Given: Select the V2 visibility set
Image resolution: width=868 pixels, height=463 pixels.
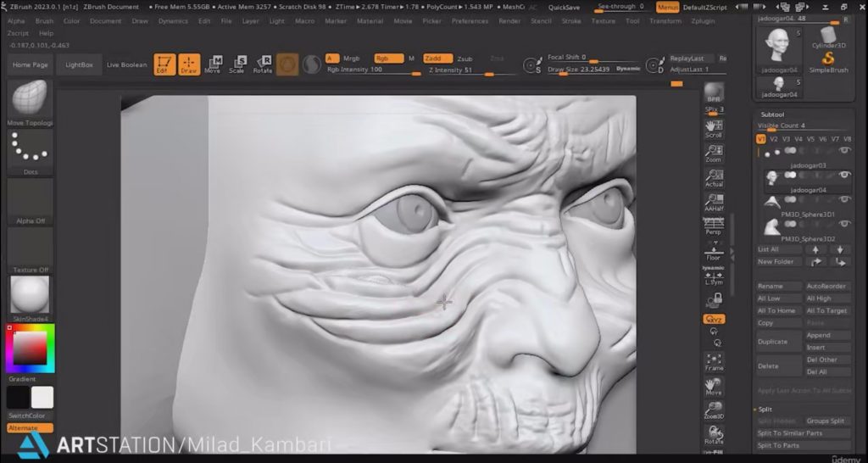Looking at the screenshot, I should tap(773, 139).
